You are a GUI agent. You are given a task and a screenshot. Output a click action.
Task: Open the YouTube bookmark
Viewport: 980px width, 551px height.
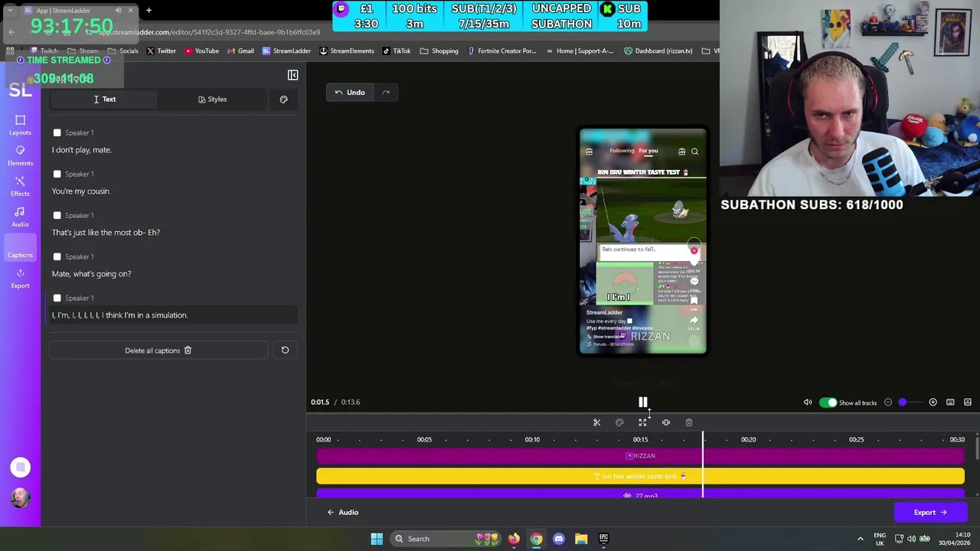coord(201,51)
